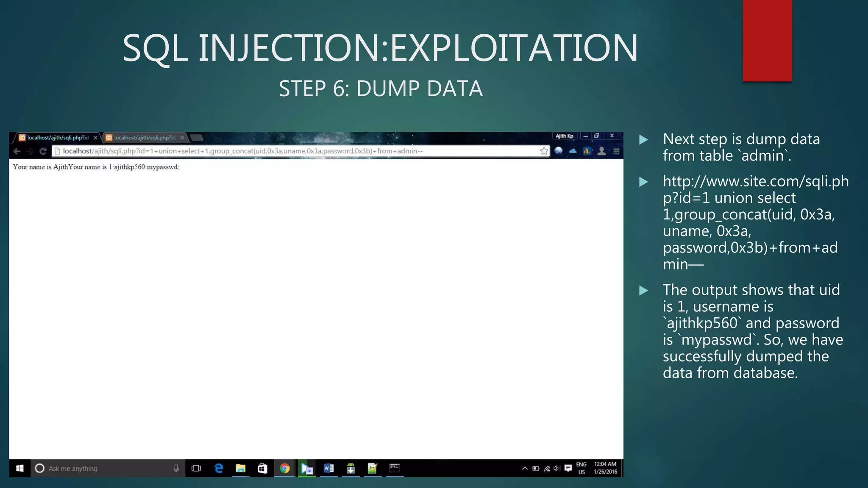Bookmark page with the star icon

(x=544, y=151)
